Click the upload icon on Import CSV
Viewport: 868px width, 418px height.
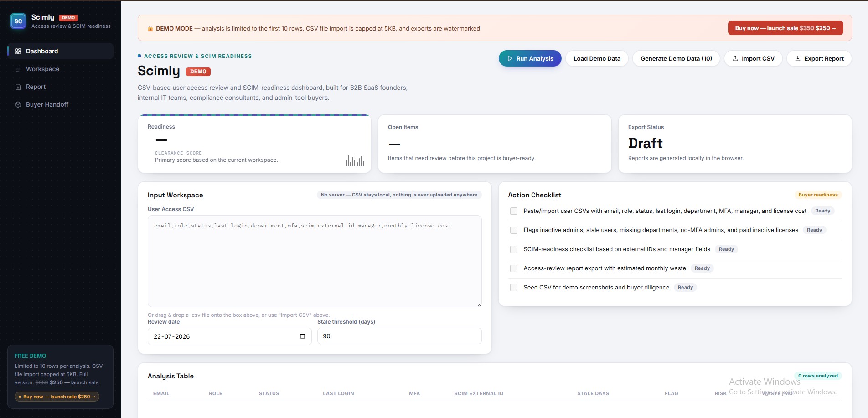click(x=735, y=59)
